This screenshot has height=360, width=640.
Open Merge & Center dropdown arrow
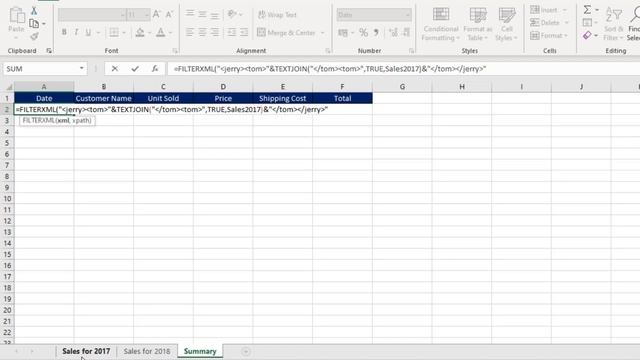coord(322,32)
